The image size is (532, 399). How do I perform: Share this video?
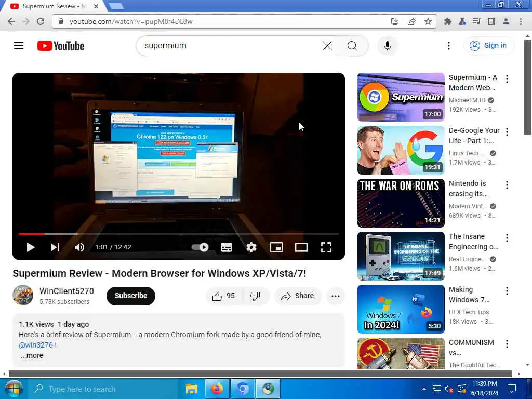(x=298, y=296)
